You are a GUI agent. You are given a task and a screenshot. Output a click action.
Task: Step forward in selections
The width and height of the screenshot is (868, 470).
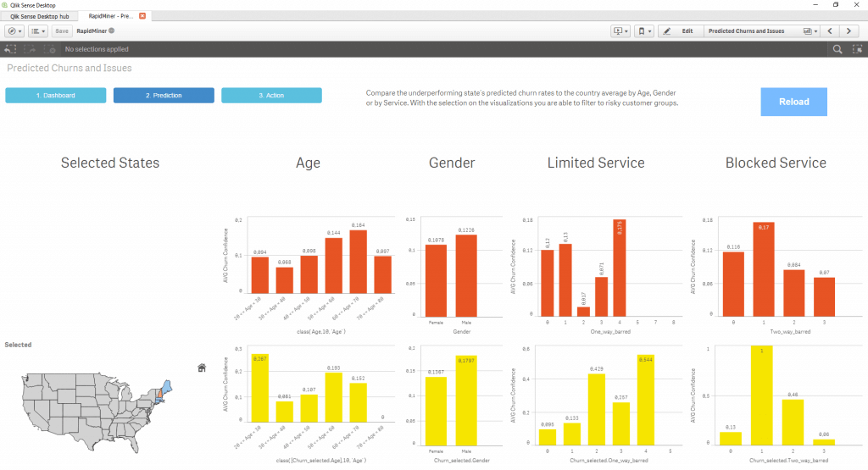click(x=30, y=49)
